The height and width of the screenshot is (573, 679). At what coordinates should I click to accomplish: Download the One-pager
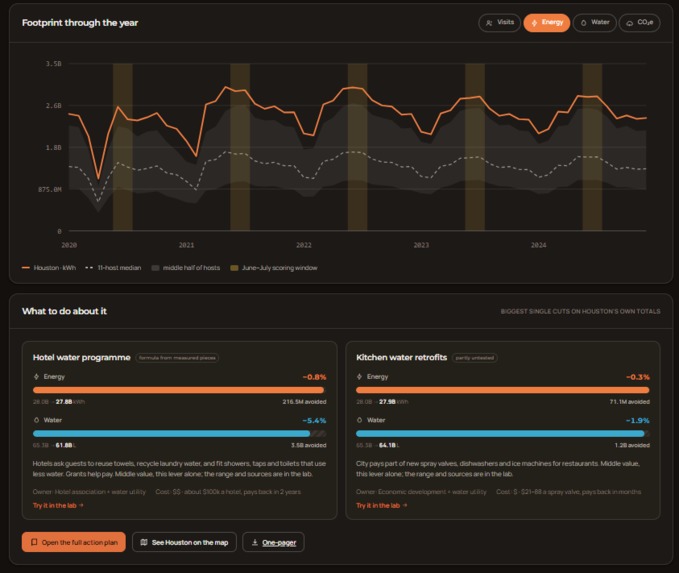point(273,542)
